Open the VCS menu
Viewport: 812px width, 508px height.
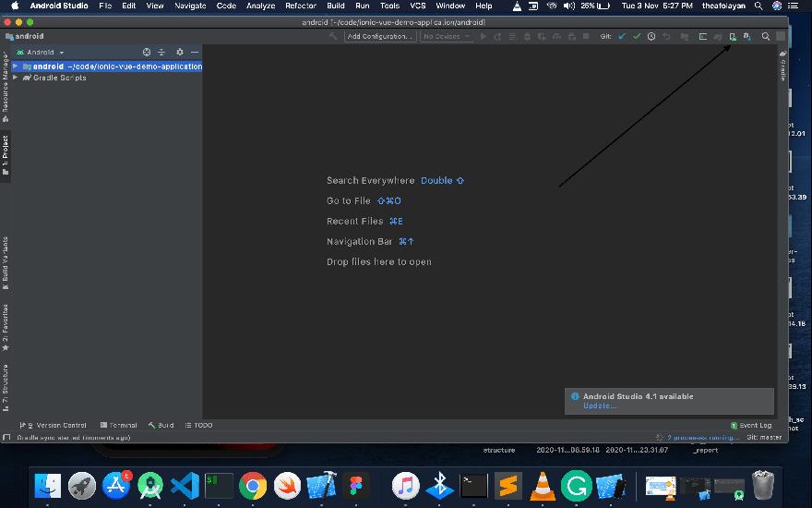tap(418, 6)
